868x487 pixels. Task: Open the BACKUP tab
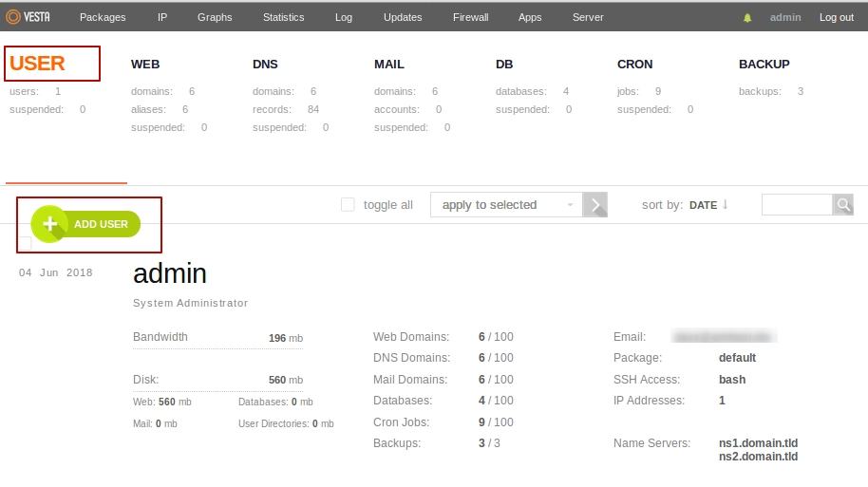point(764,65)
